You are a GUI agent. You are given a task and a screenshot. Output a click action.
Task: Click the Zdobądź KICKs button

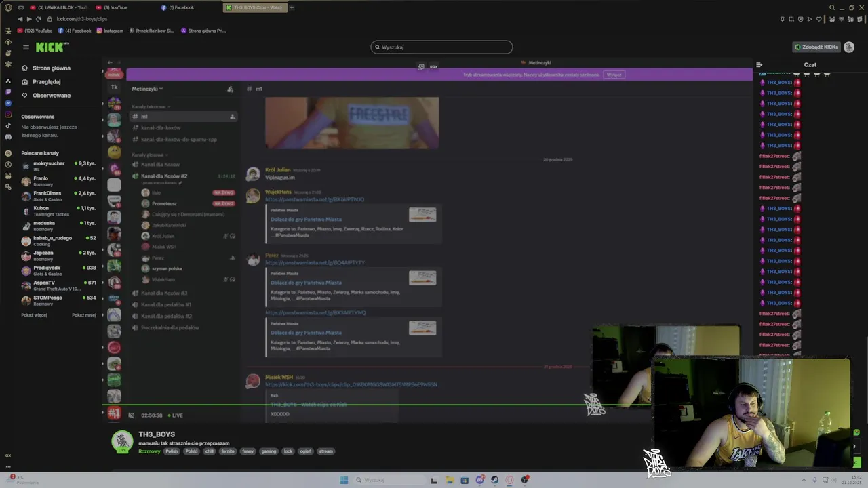(816, 47)
